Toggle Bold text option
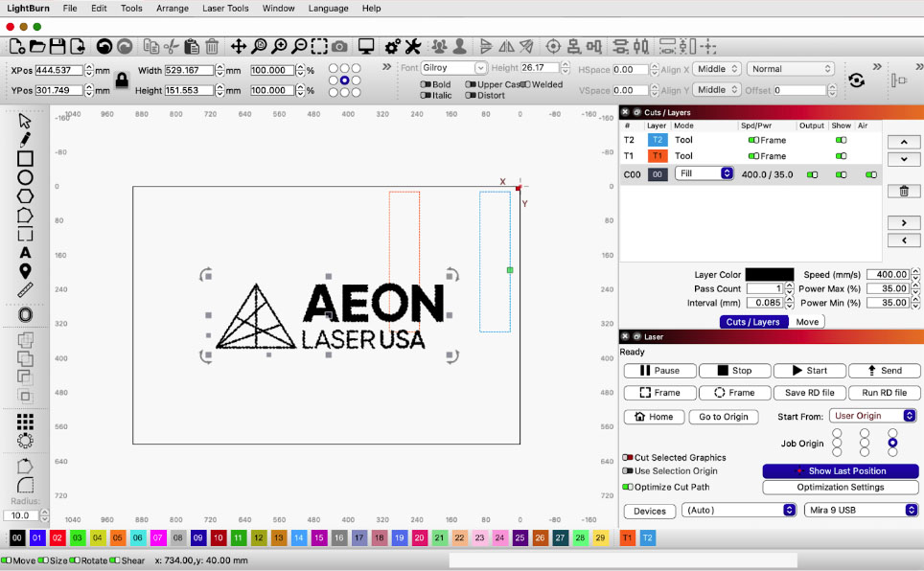924x571 pixels. click(426, 84)
